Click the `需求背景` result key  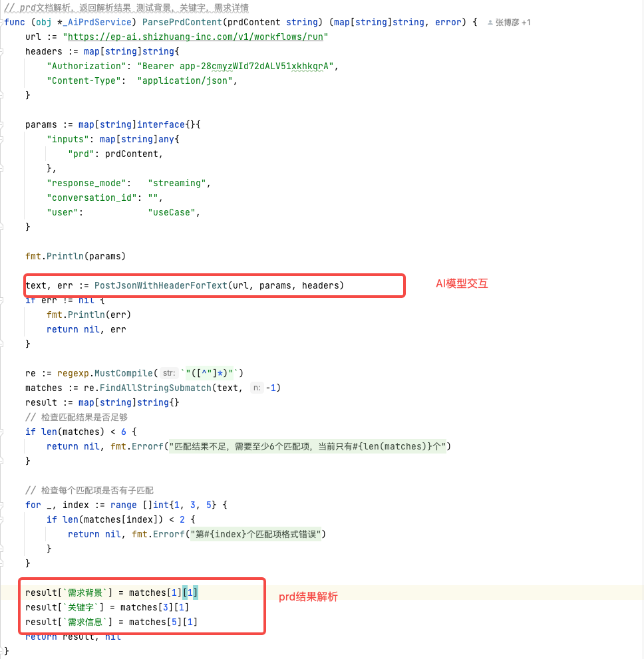pos(85,593)
